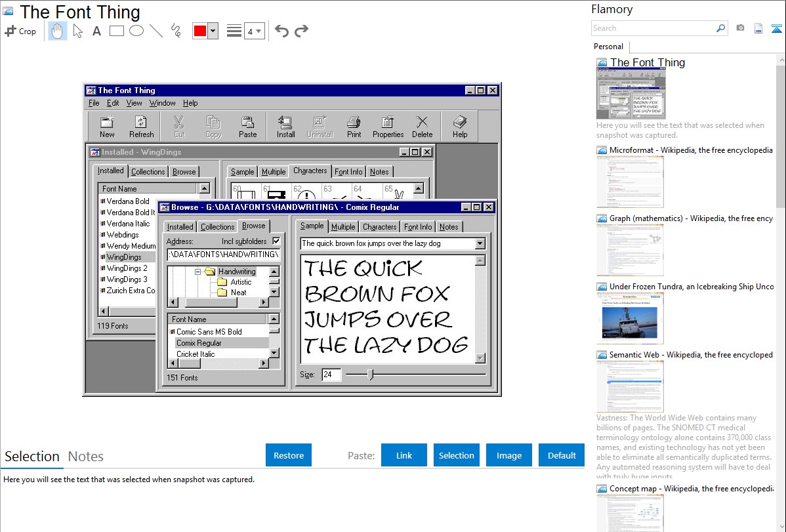Select the arrow pointer tool

(77, 31)
